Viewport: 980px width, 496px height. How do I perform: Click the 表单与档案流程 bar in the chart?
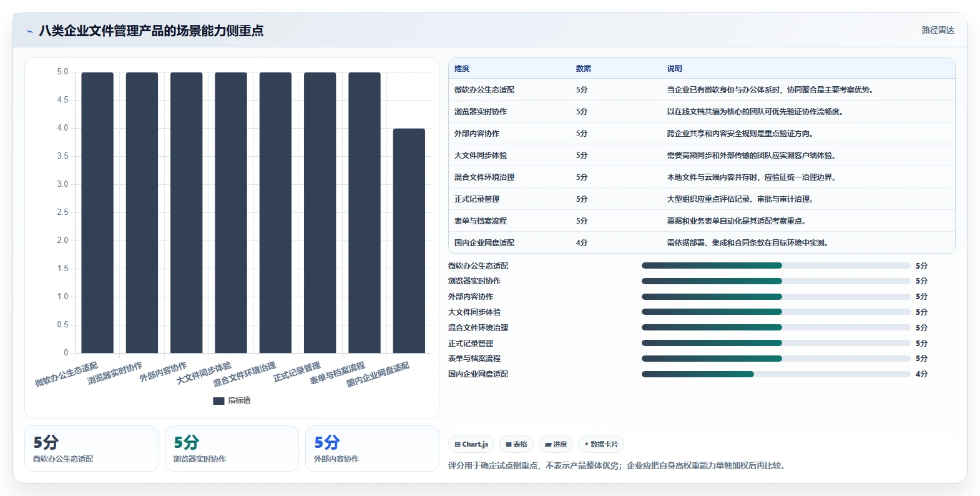[365, 212]
